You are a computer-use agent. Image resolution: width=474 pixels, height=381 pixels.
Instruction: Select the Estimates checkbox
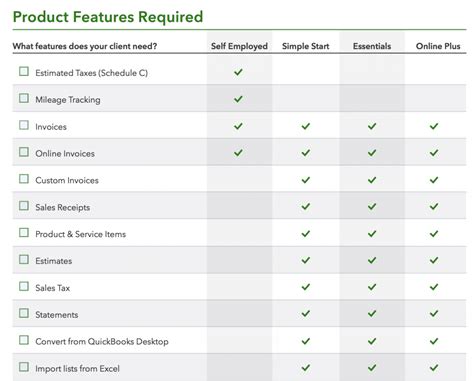[x=24, y=259]
